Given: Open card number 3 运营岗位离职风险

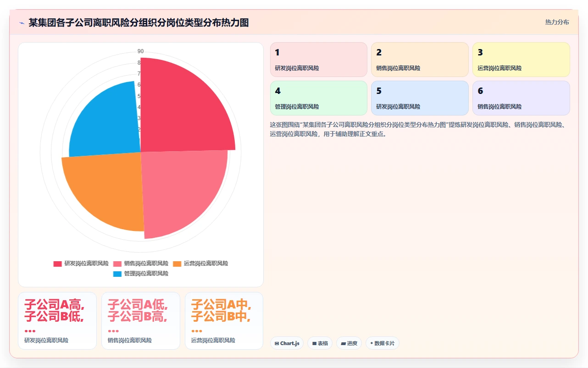Looking at the screenshot, I should pyautogui.click(x=521, y=60).
